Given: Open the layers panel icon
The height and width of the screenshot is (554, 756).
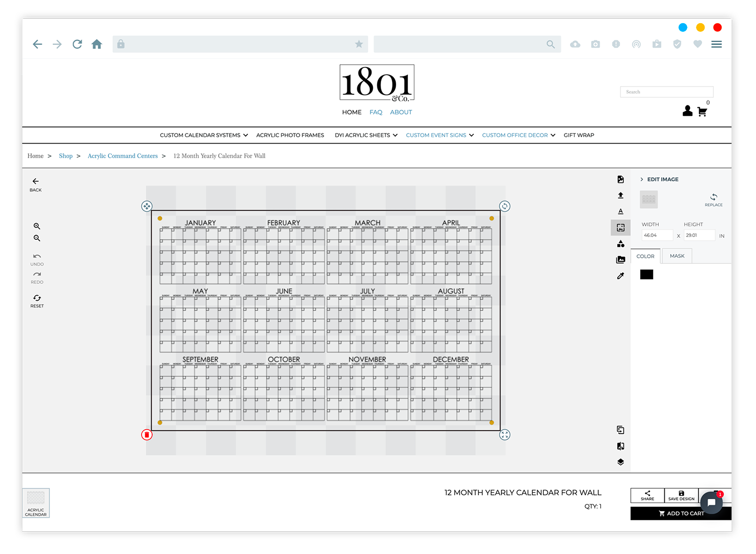Looking at the screenshot, I should click(620, 462).
